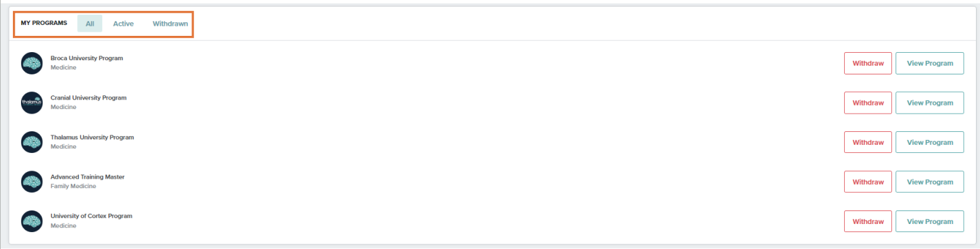Click the University of Cortex Program logo
The image size is (980, 249).
[32, 221]
